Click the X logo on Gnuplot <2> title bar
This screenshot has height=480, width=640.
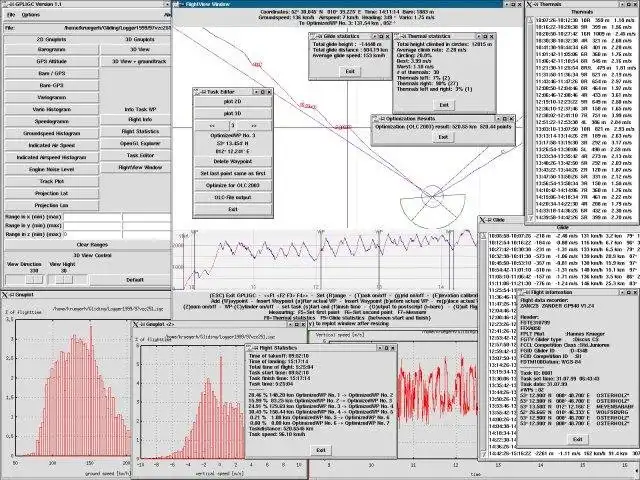click(x=136, y=324)
